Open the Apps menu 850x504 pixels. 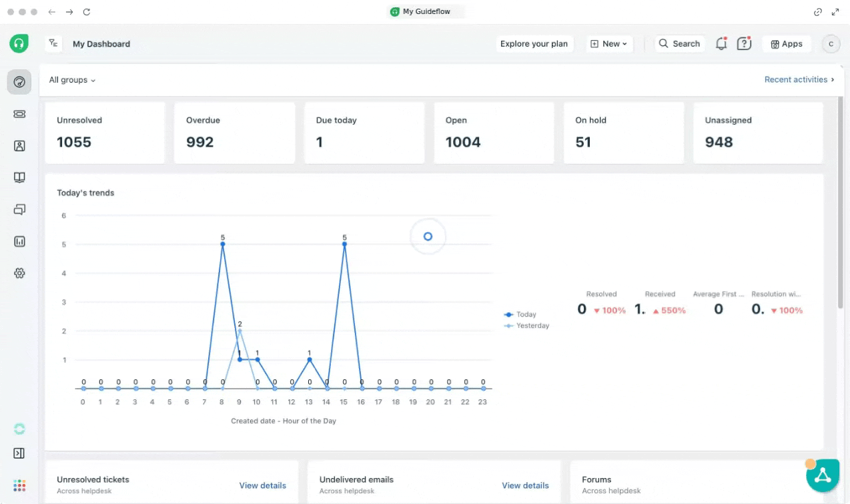[787, 44]
